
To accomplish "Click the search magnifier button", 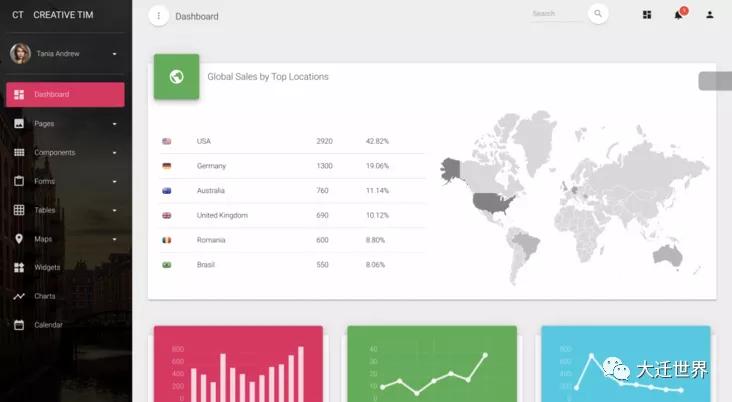I will tap(598, 14).
